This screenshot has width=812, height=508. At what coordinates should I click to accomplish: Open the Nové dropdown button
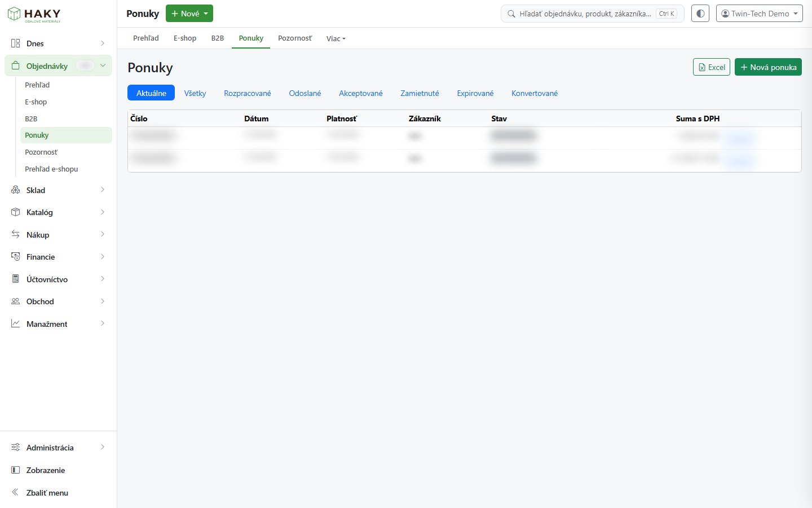189,14
